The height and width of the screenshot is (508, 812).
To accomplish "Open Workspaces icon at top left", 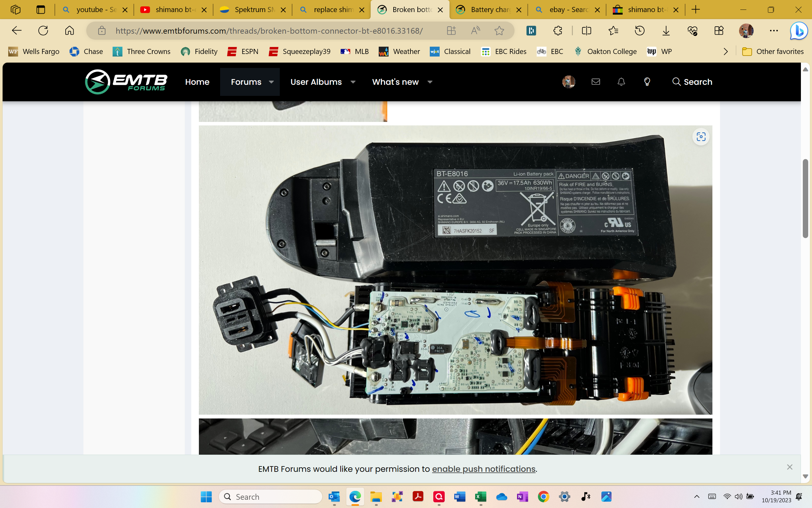I will click(16, 10).
